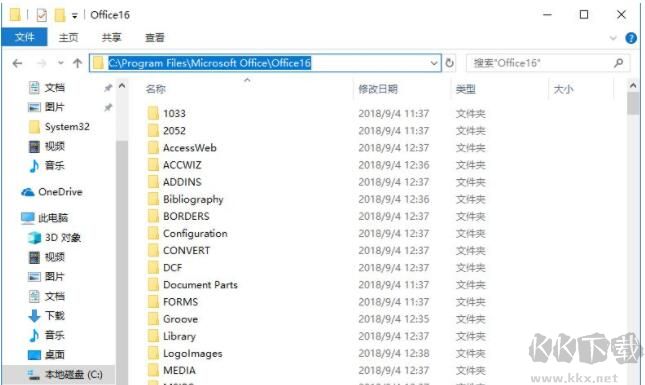Click the 桌面 blue desktop icon
645x385 pixels.
[35, 355]
